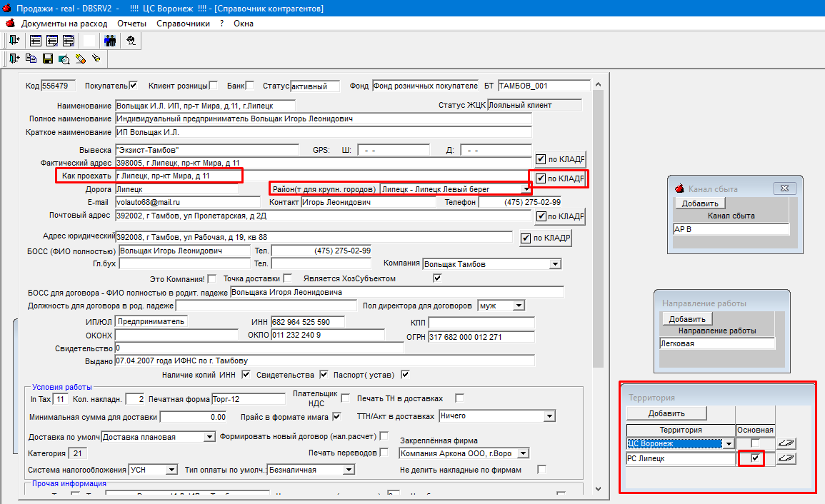Click the magnifier preview icon in toolbar
The width and height of the screenshot is (825, 504).
tap(64, 59)
